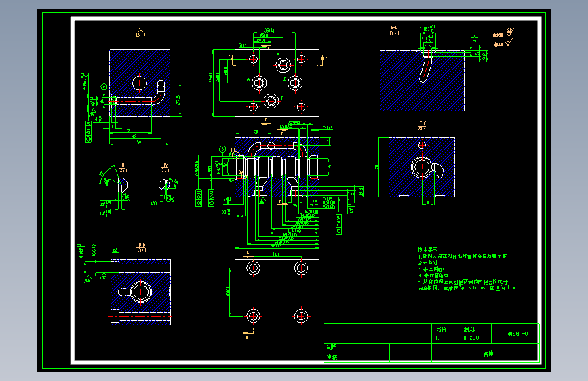The width and height of the screenshot is (588, 381).
Task: Select technical requirement line 3
Action: pyautogui.click(x=433, y=269)
